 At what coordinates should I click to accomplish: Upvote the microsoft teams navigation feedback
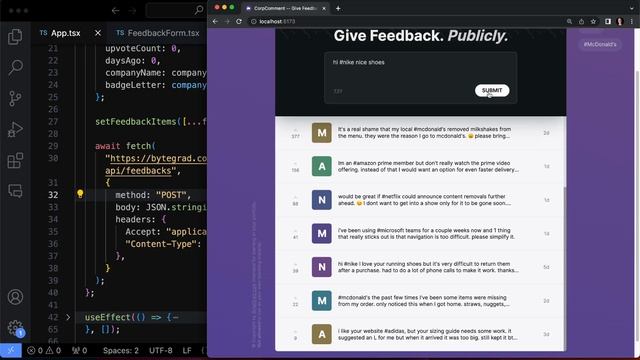(x=296, y=233)
